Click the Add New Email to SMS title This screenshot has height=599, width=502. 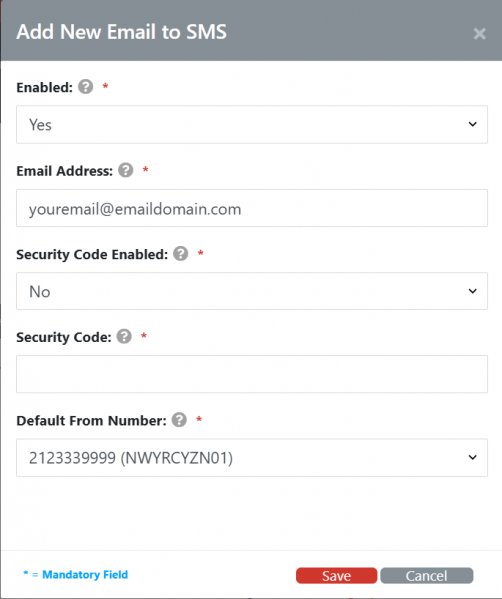click(x=121, y=32)
